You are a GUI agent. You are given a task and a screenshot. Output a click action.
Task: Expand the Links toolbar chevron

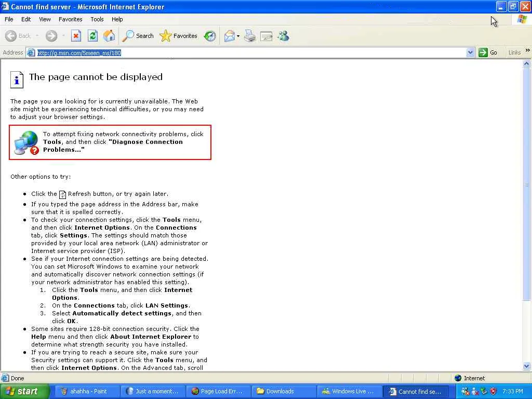click(x=528, y=50)
